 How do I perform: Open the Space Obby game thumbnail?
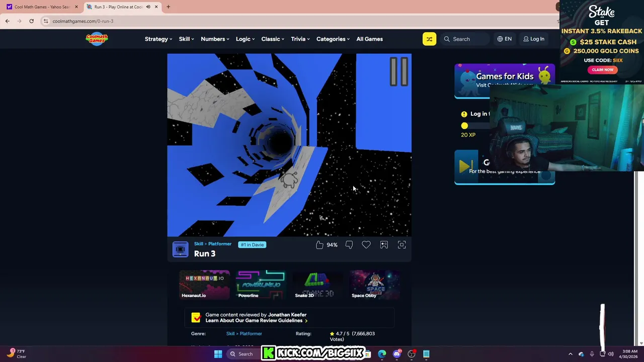coord(374,285)
